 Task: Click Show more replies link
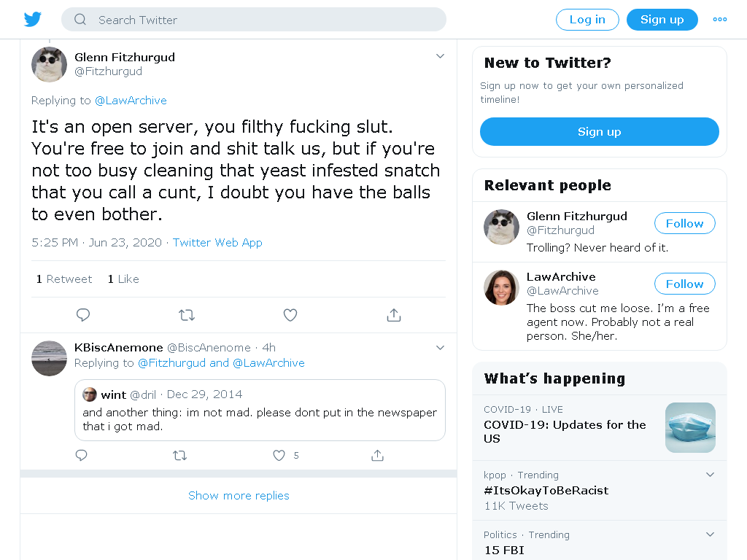(239, 495)
